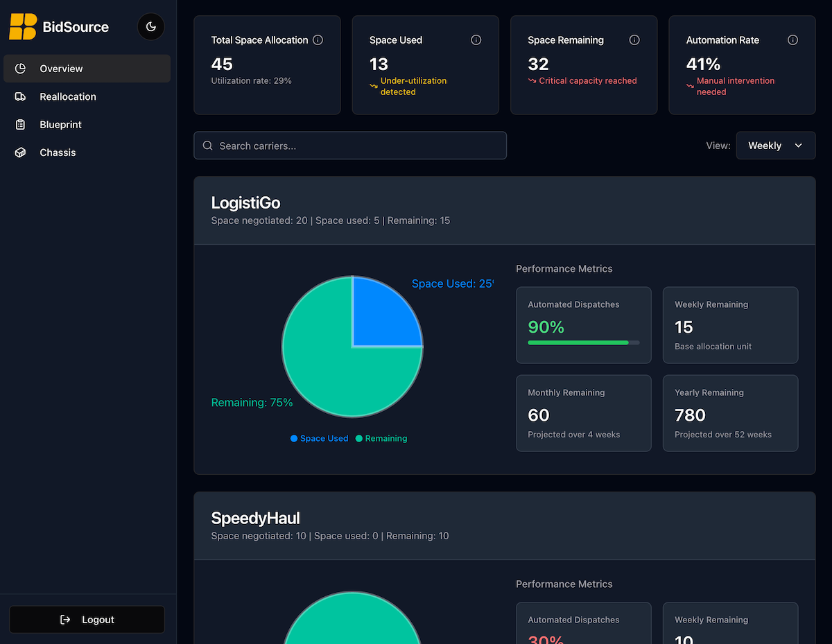Show info for Space Used card

tap(476, 40)
